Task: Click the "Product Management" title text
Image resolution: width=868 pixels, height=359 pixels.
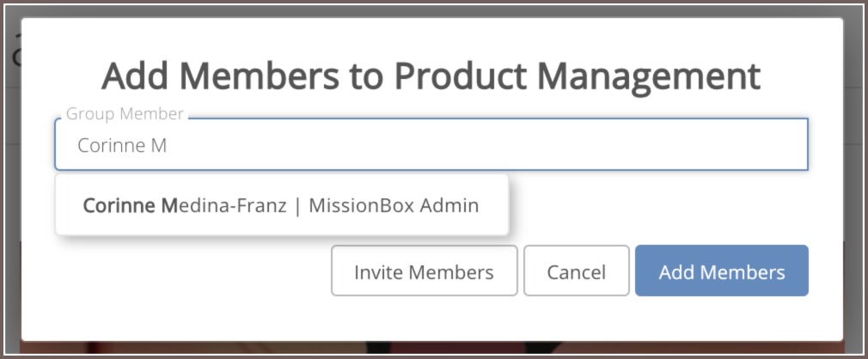Action: tap(577, 76)
